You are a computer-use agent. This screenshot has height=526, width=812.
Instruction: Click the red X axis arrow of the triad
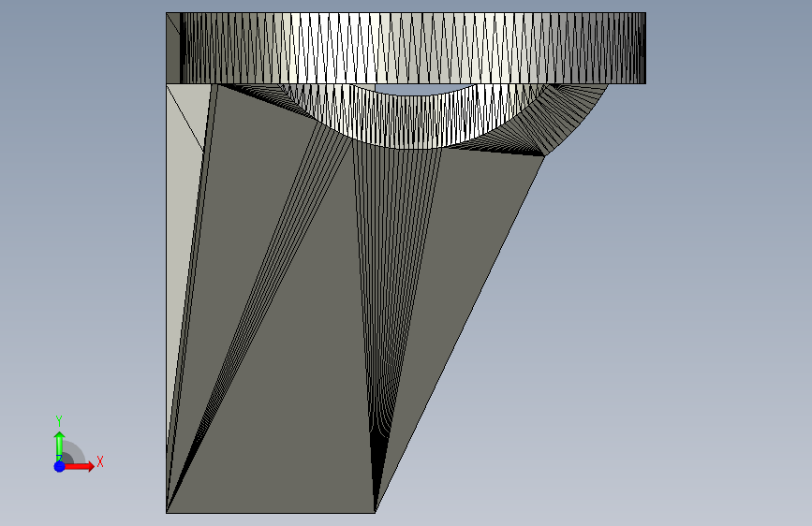coord(80,466)
